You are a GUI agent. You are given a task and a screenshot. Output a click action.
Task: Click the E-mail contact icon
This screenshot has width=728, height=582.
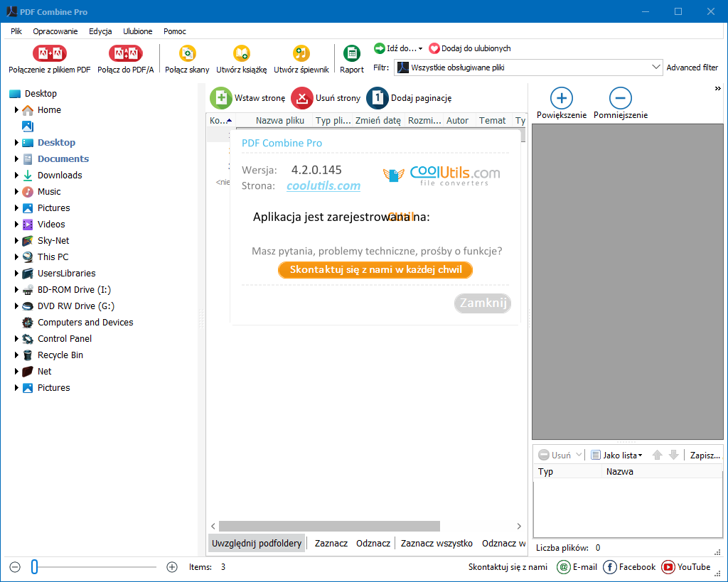click(x=563, y=566)
